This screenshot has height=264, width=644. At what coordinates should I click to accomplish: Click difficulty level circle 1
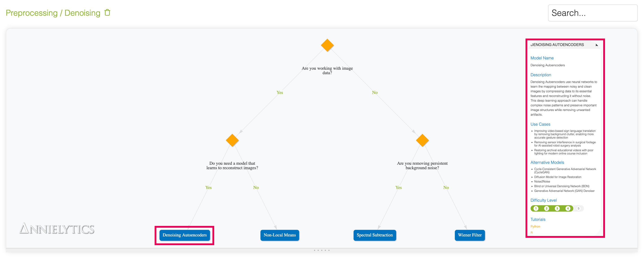(x=536, y=208)
